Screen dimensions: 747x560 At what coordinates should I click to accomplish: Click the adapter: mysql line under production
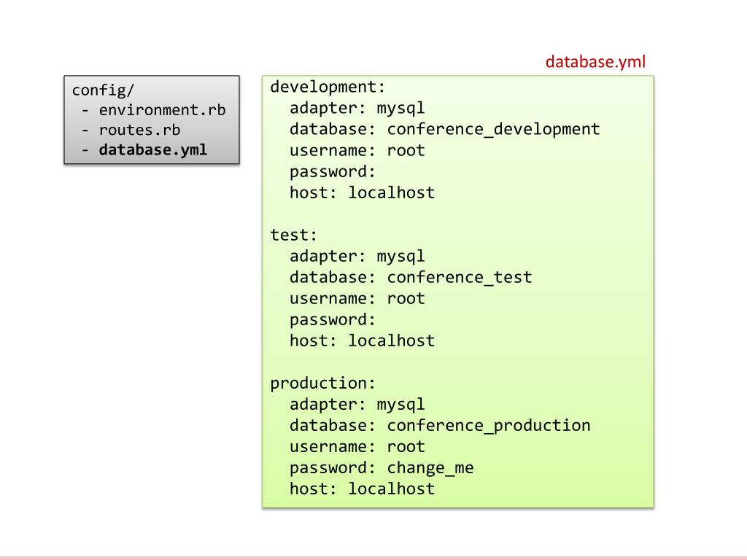click(x=357, y=404)
